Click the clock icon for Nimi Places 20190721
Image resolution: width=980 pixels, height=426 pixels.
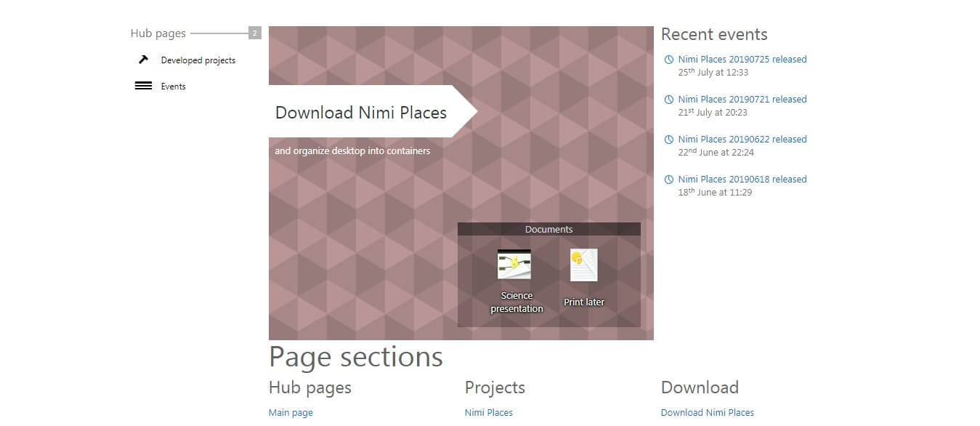click(x=669, y=100)
